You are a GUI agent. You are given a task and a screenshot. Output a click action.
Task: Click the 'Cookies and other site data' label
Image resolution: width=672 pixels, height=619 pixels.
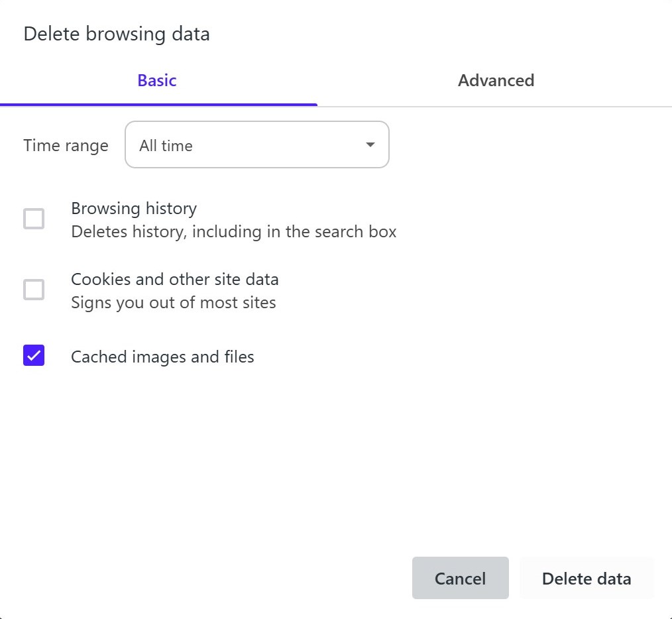(x=175, y=280)
